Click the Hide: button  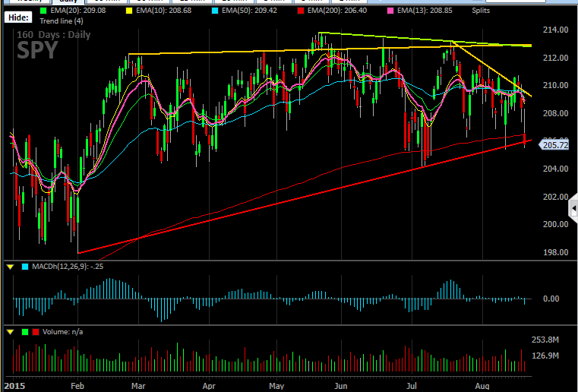18,17
